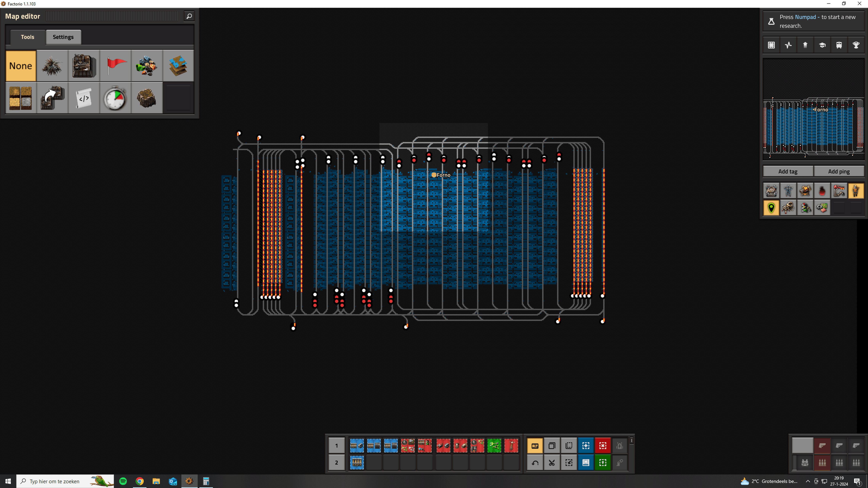Open the research graduation cap icon
Screen dimensions: 868x488
822,45
